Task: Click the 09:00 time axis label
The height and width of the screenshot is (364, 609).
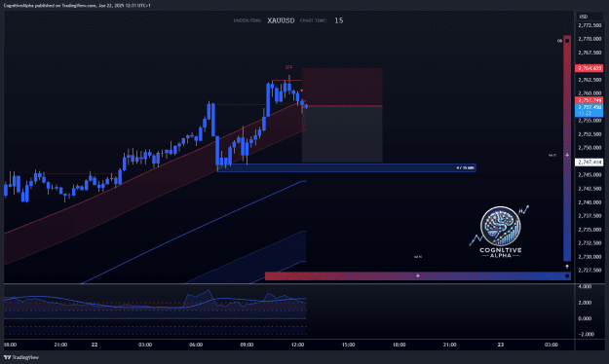Action: click(x=247, y=345)
